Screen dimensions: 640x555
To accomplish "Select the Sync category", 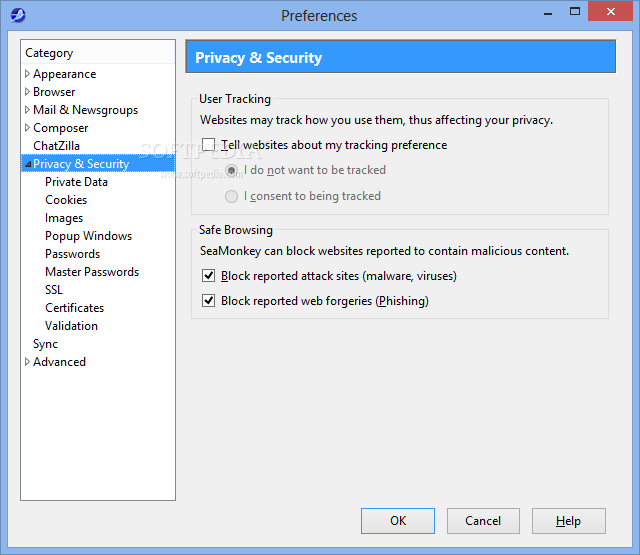I will click(45, 344).
